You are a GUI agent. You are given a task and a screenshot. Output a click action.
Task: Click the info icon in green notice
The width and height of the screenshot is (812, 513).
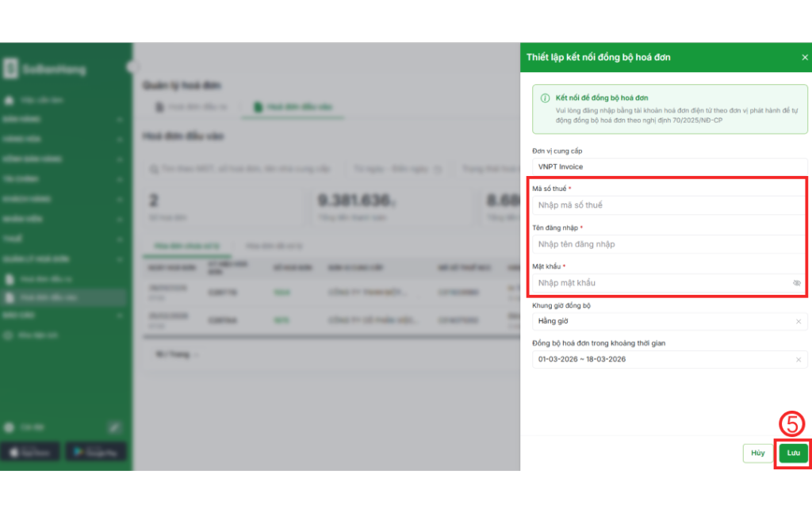click(x=545, y=98)
